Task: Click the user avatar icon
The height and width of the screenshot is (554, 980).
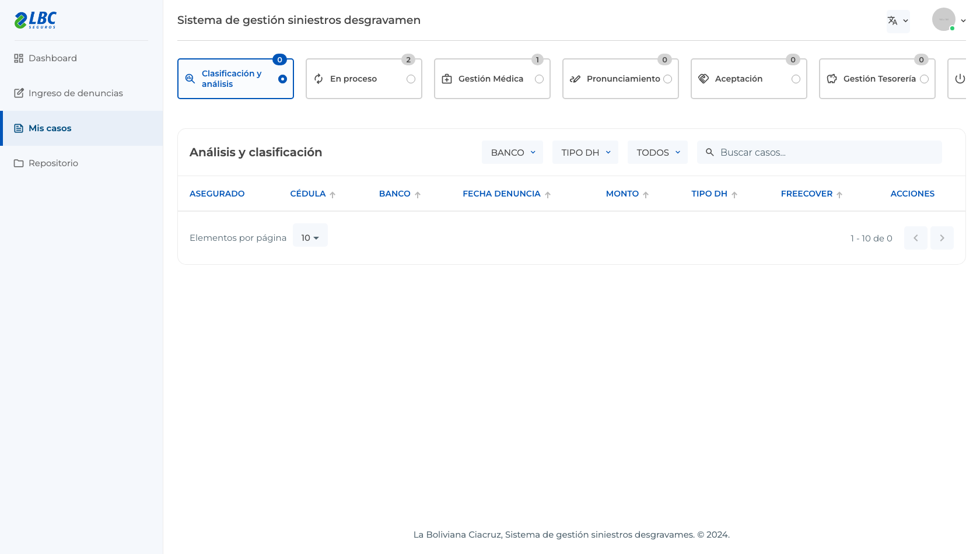Action: [x=943, y=19]
